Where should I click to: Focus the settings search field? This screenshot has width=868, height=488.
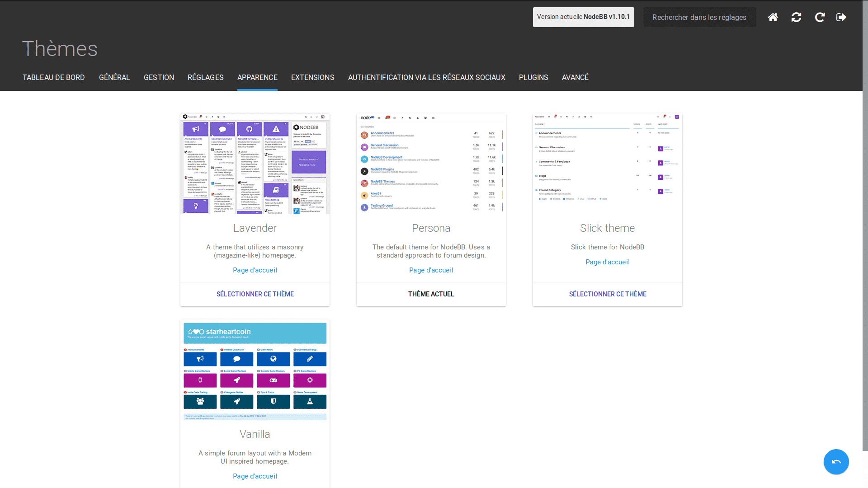(699, 17)
